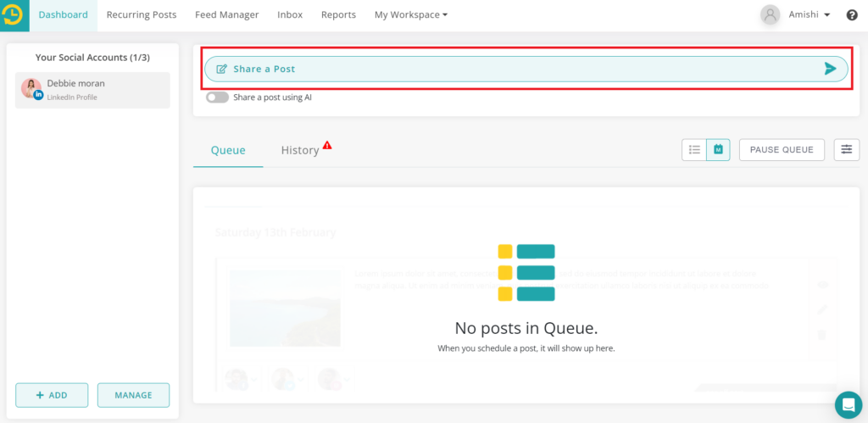
Task: Enable Share a post using AI toggle
Action: 217,97
